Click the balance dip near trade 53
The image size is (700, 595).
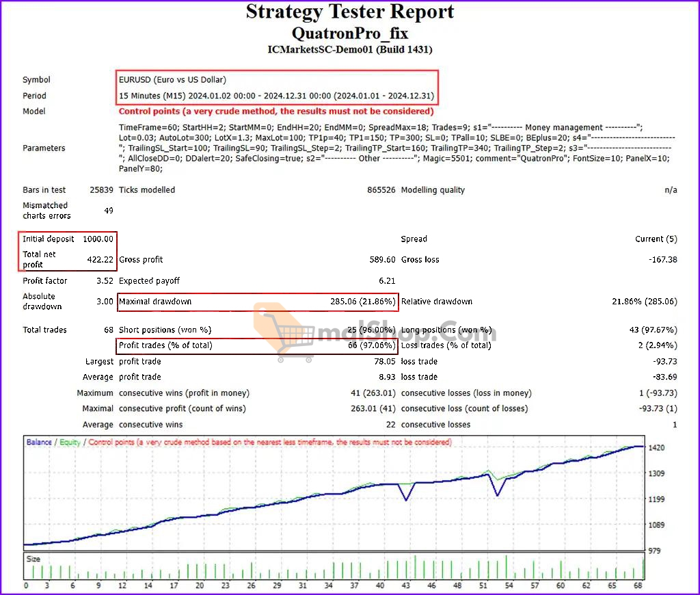pyautogui.click(x=497, y=494)
